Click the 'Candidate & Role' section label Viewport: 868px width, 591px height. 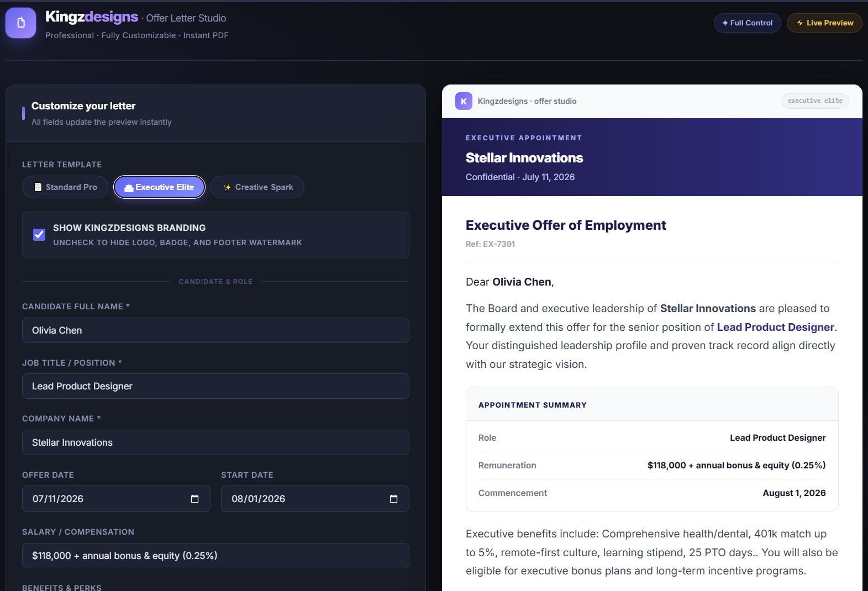click(x=215, y=282)
